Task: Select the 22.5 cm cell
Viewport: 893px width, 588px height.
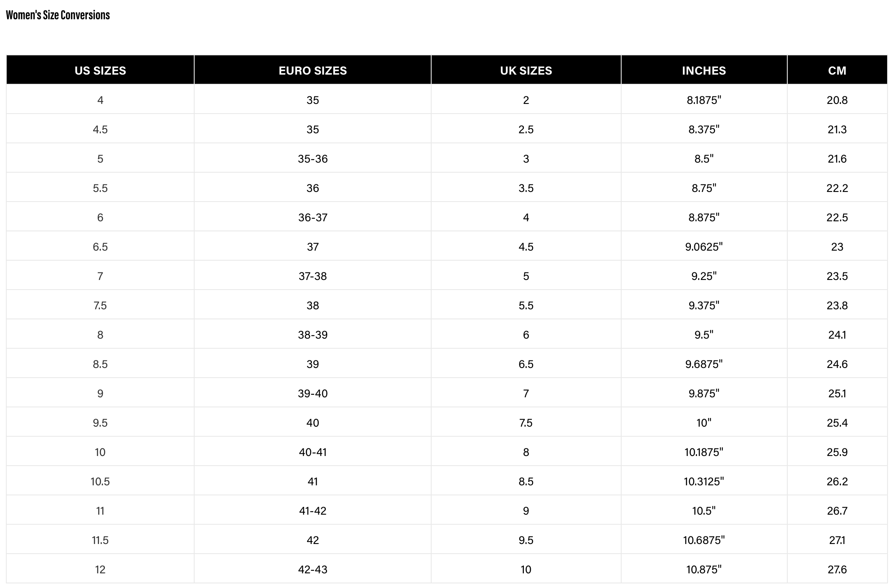Action: pos(837,218)
